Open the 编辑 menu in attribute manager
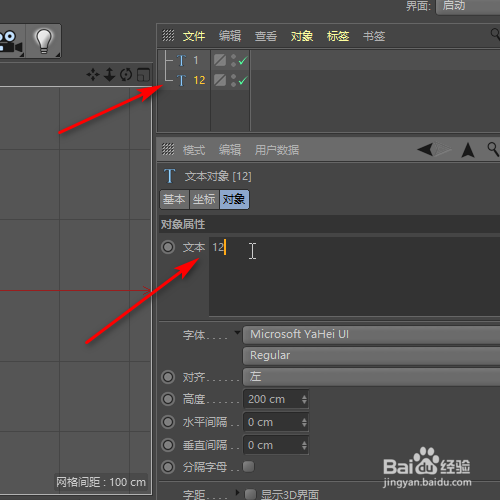 click(x=230, y=150)
